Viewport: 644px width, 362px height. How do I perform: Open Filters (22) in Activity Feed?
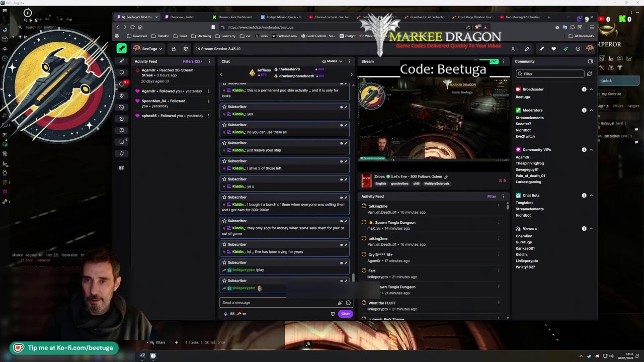click(x=192, y=61)
